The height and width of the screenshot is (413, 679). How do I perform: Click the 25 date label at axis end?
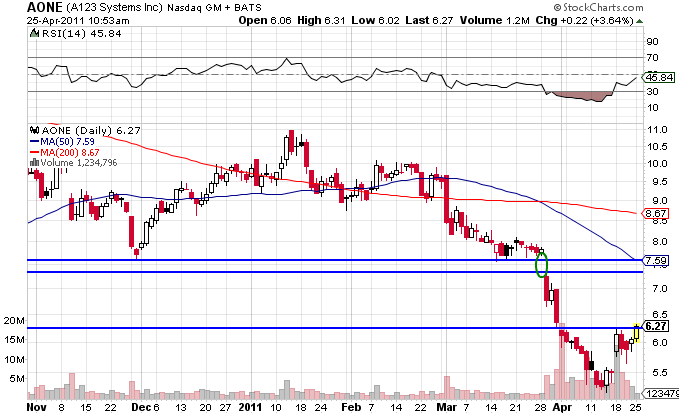pos(635,407)
